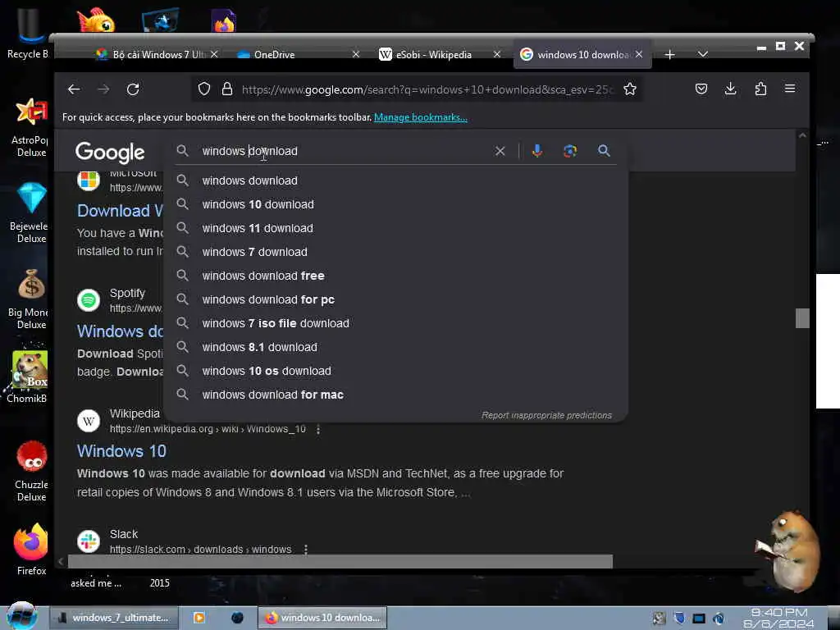Open the Windows Start orb
Image resolution: width=840 pixels, height=630 pixels.
(21, 616)
